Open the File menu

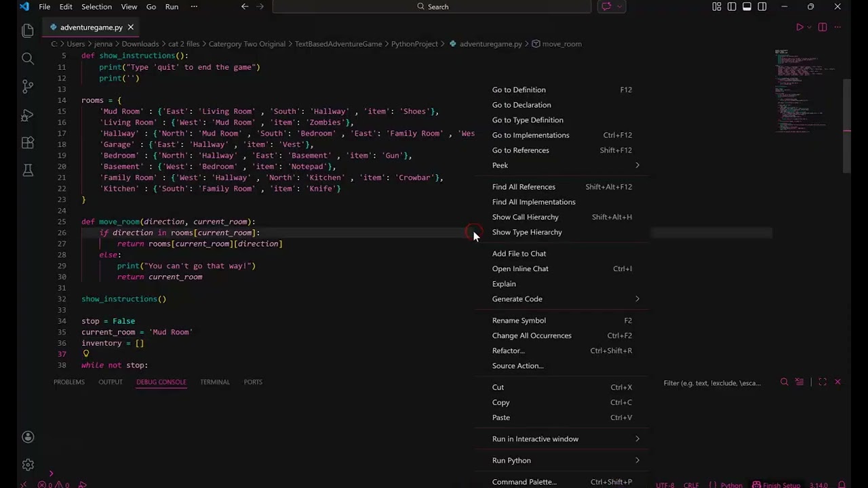[x=44, y=7]
